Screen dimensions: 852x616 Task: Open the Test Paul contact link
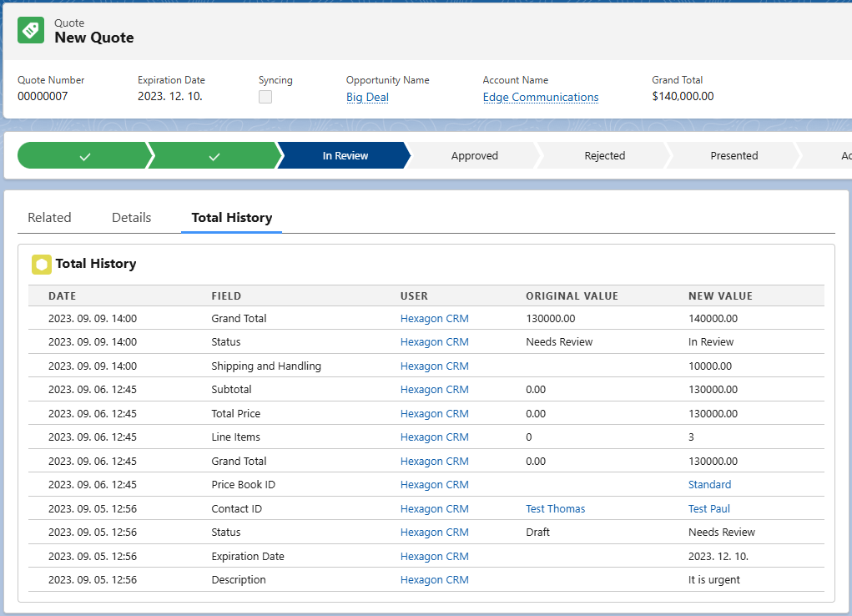pos(708,509)
